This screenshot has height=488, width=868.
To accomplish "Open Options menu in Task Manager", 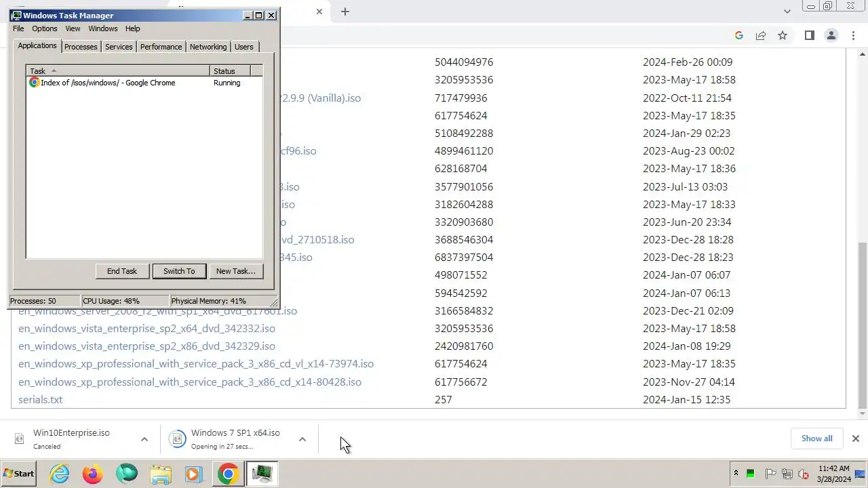I will pos(45,28).
